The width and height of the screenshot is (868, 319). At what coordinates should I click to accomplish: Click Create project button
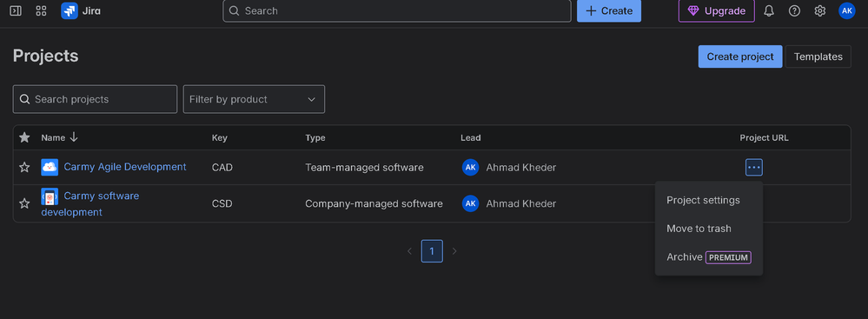(740, 56)
